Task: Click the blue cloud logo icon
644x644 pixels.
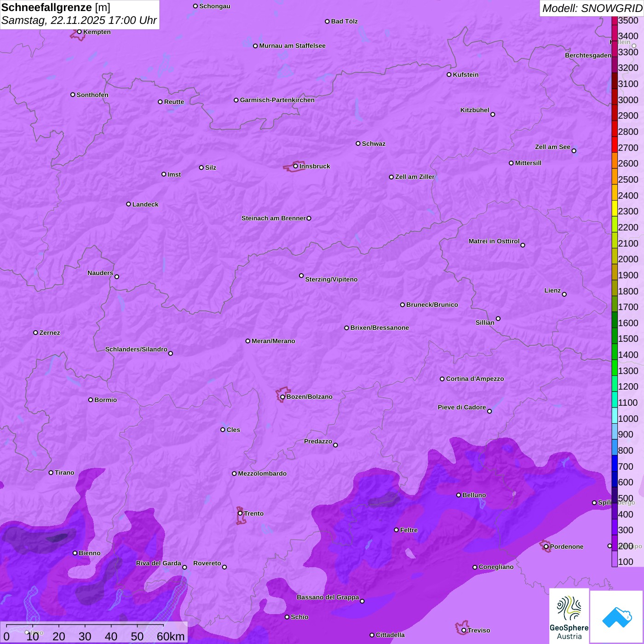Action: pos(616,617)
